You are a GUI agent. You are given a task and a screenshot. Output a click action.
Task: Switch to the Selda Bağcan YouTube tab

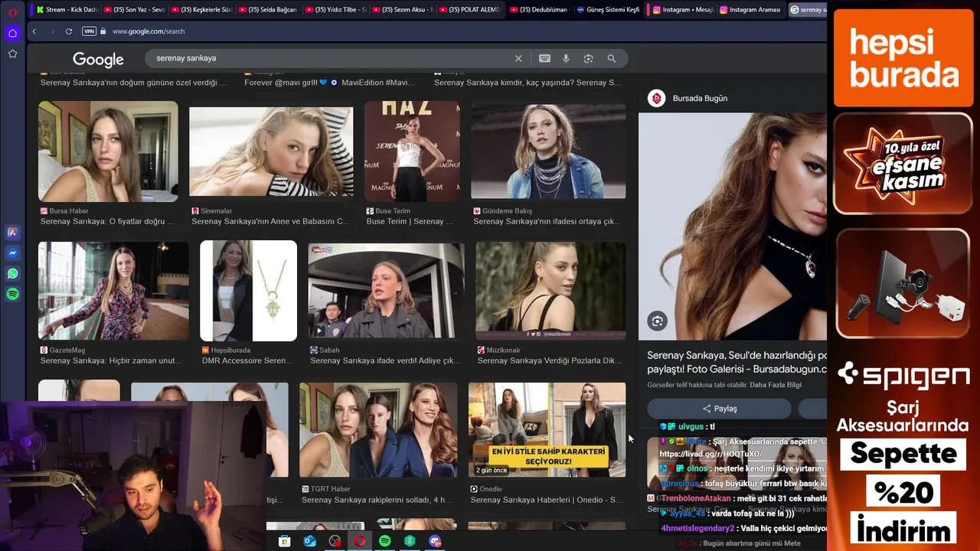coord(269,10)
